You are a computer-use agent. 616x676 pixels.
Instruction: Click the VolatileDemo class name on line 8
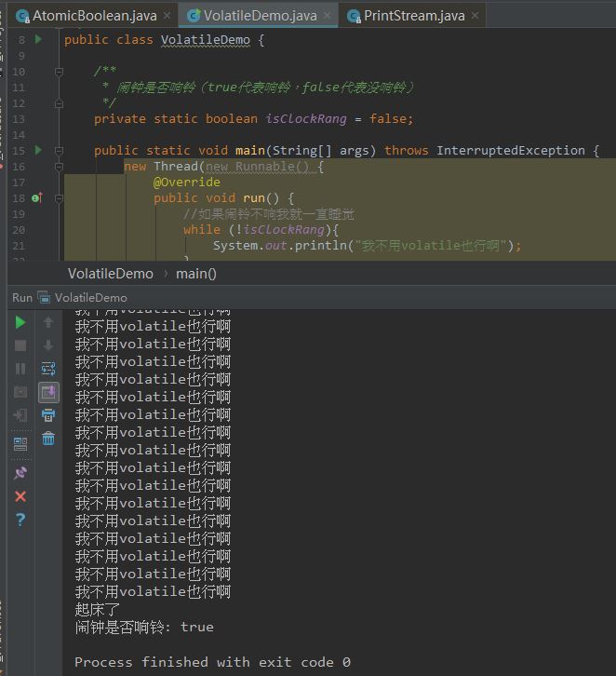[206, 40]
